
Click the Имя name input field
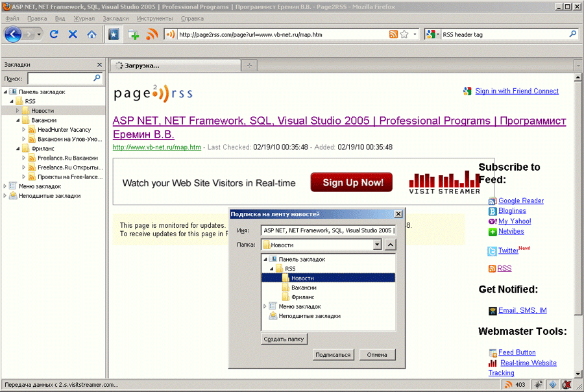(328, 230)
